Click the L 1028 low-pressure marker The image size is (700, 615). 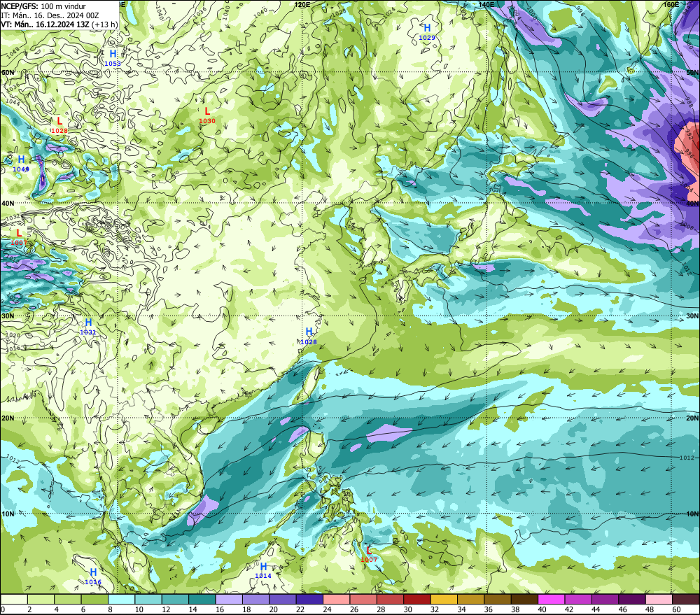tap(59, 125)
